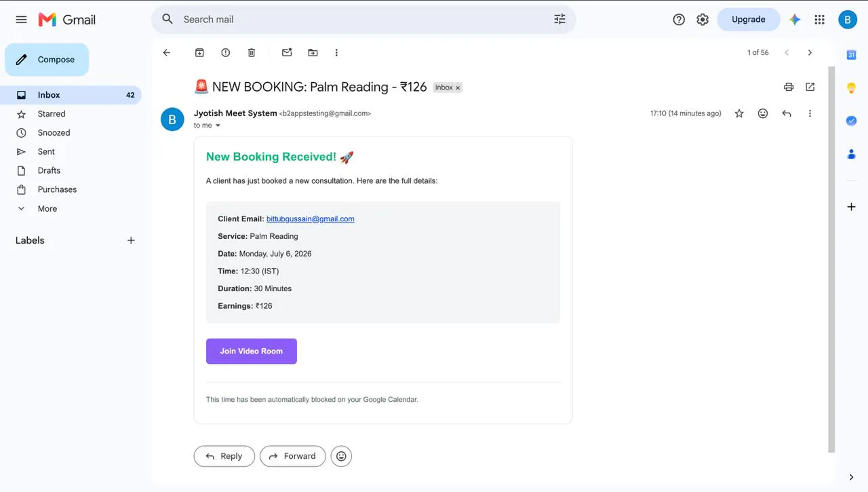Open client email bittubgussain@gmail.com link
Image resolution: width=868 pixels, height=492 pixels.
point(311,219)
